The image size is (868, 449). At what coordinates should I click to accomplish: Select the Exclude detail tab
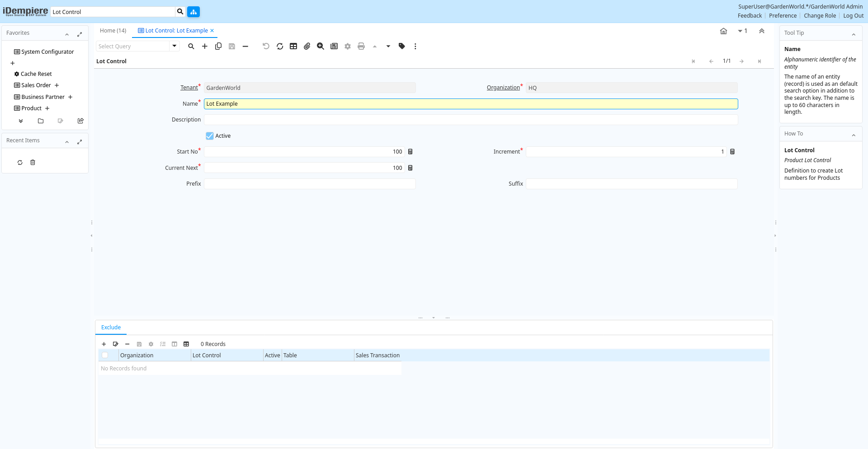click(111, 327)
